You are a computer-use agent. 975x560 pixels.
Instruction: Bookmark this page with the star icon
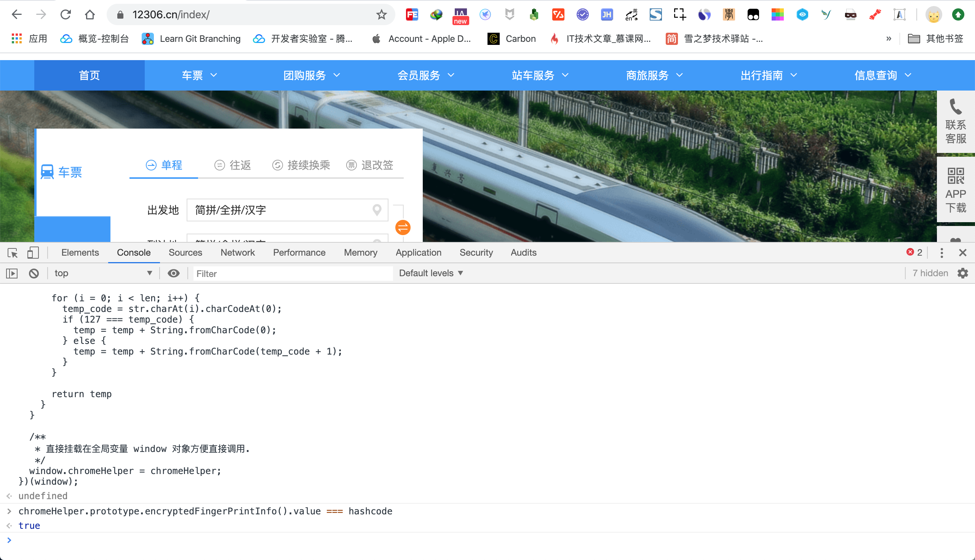(x=381, y=14)
